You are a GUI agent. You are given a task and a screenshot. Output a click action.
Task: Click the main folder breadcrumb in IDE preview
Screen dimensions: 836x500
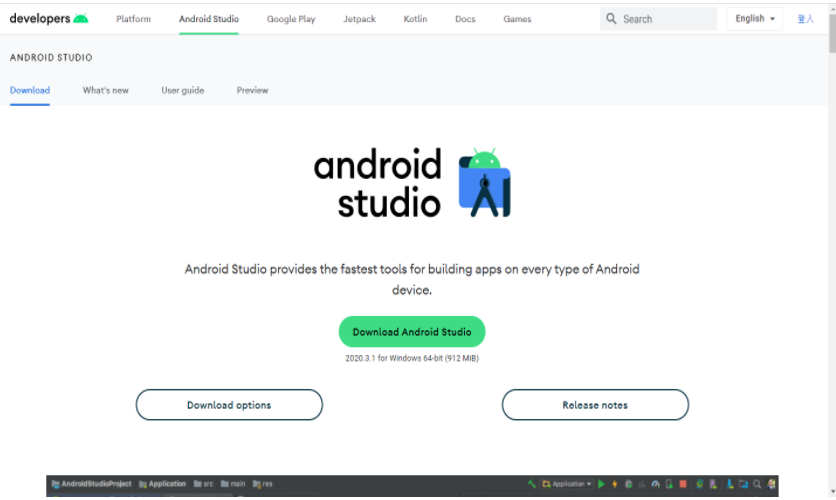pyautogui.click(x=233, y=484)
